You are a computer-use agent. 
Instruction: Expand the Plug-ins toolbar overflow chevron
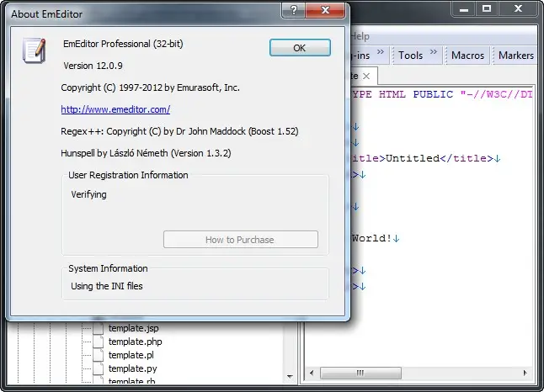click(x=381, y=51)
